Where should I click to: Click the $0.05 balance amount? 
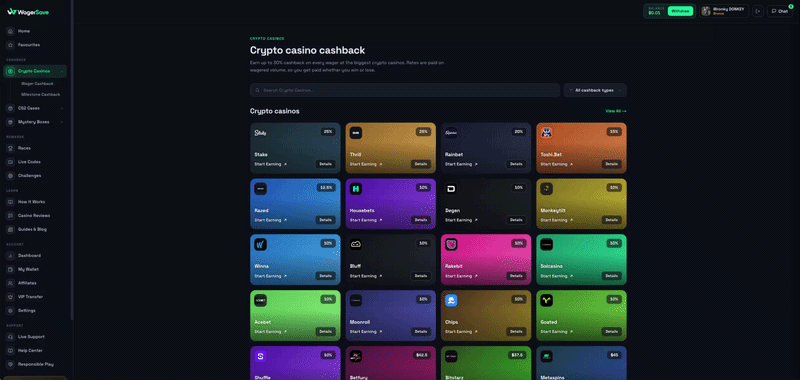coord(654,13)
